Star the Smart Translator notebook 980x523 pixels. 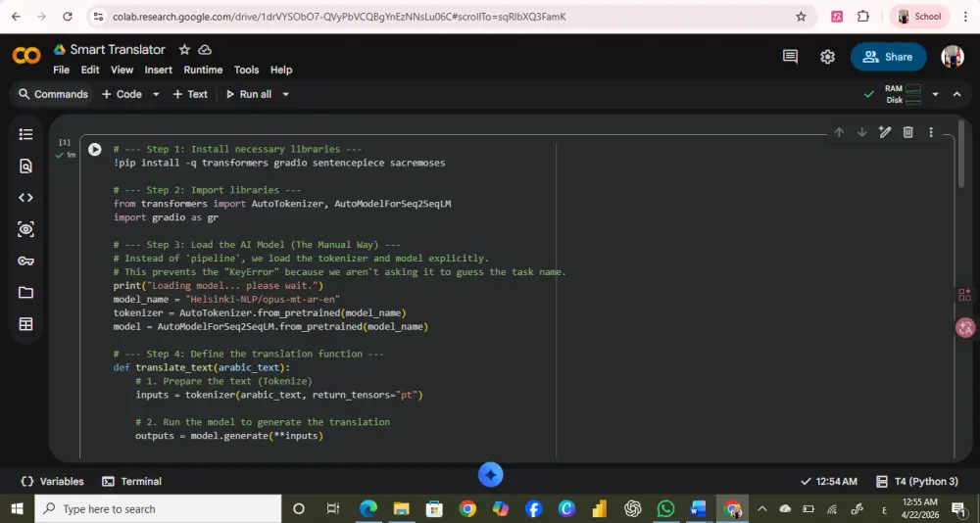tap(184, 49)
